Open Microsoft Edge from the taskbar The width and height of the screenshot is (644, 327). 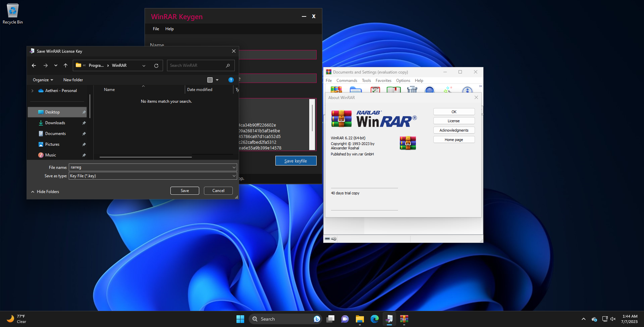point(374,319)
